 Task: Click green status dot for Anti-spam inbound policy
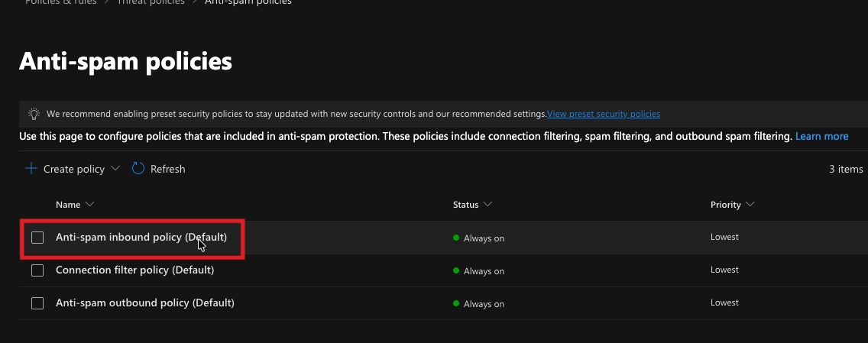tap(456, 238)
